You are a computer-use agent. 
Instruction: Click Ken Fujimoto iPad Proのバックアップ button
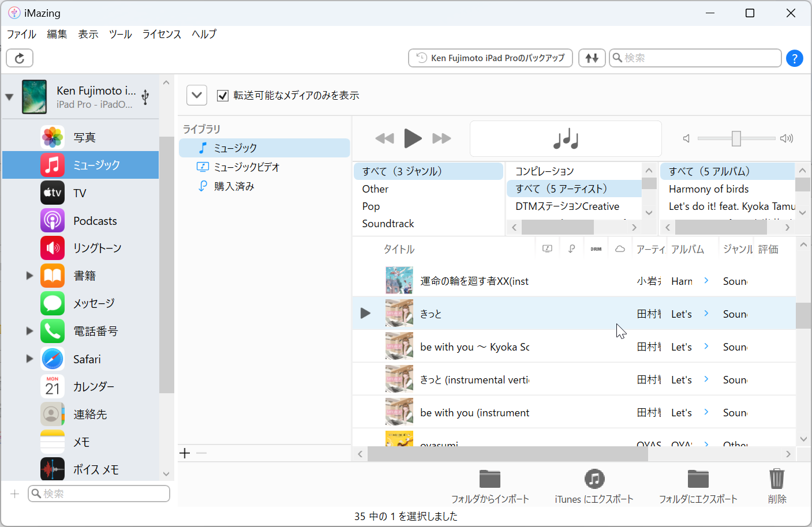pyautogui.click(x=491, y=58)
